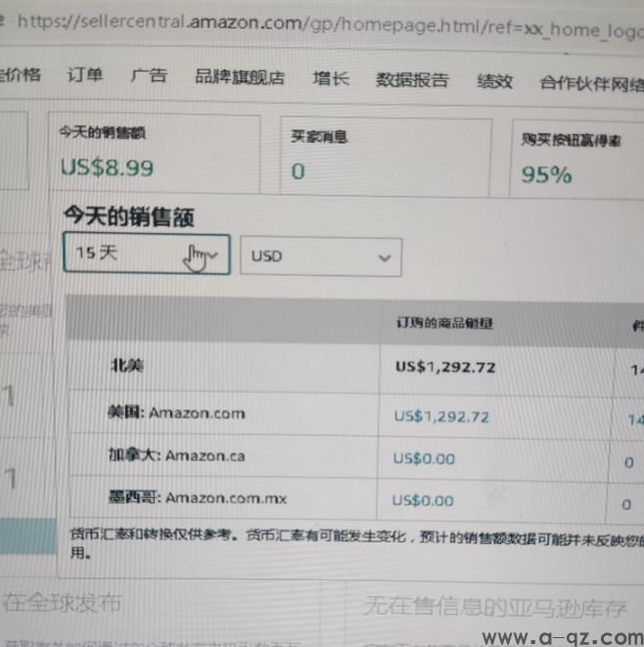Click the 在全球发布 section title
The width and height of the screenshot is (644, 647).
tap(62, 603)
